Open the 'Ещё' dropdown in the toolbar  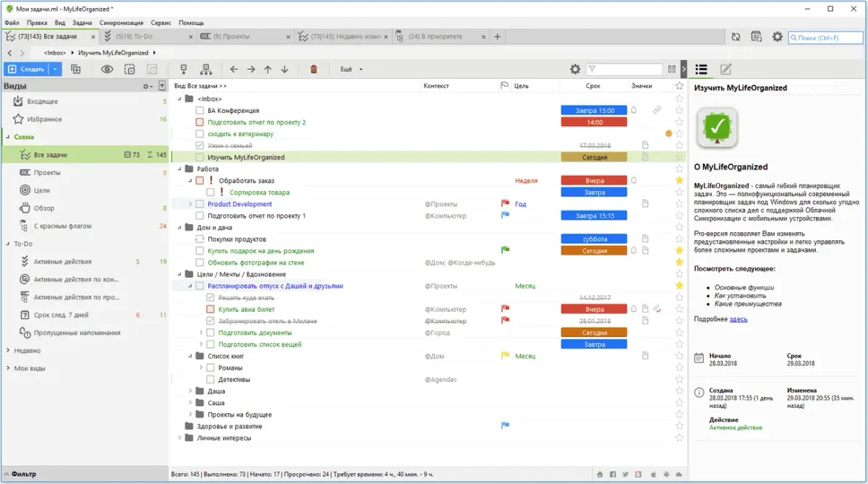(348, 69)
